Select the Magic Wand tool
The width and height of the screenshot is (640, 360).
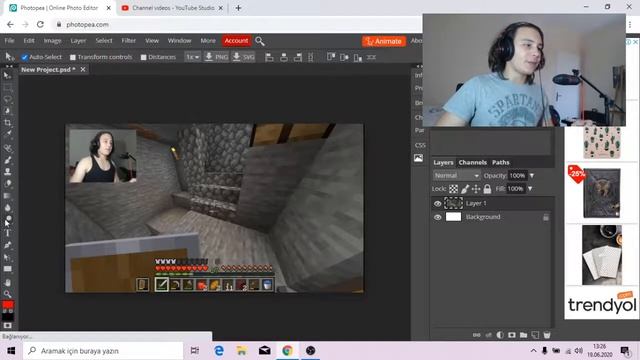coord(7,111)
